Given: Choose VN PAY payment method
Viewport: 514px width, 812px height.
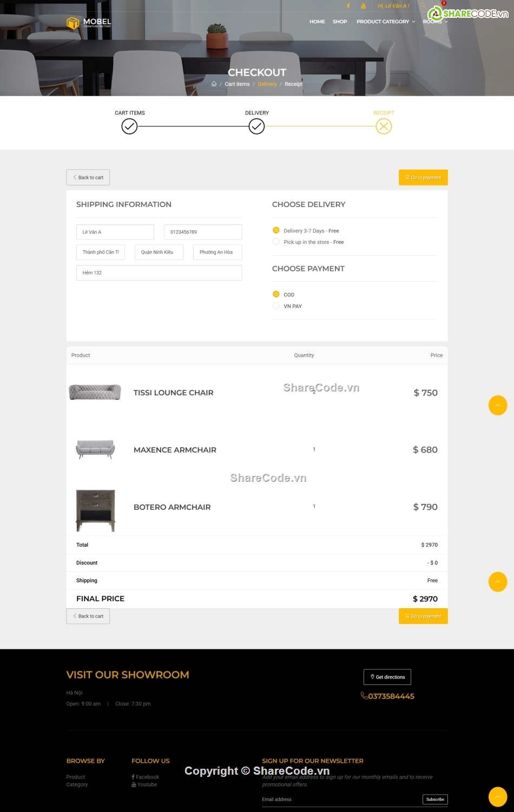Looking at the screenshot, I should (x=276, y=305).
